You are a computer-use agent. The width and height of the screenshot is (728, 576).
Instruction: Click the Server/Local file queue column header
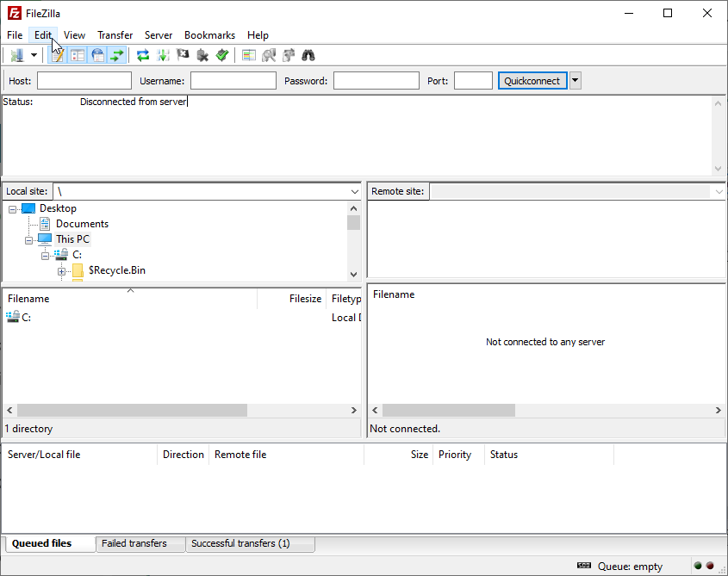click(x=80, y=455)
